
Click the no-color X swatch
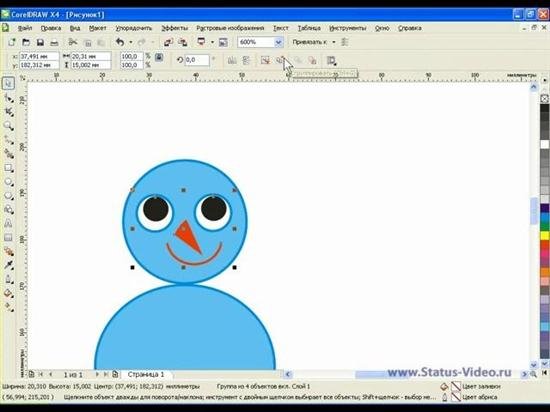coord(544,99)
